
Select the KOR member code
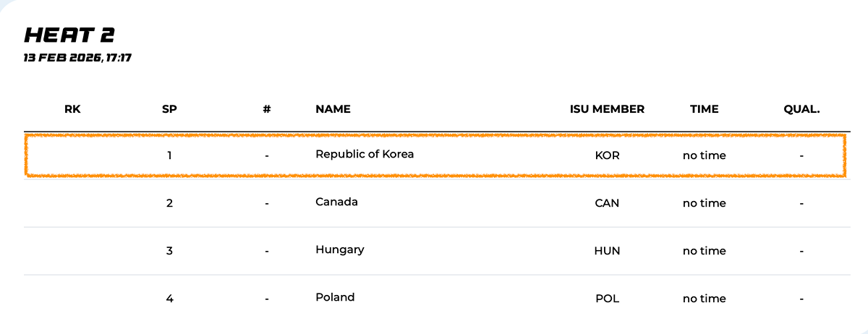point(607,155)
